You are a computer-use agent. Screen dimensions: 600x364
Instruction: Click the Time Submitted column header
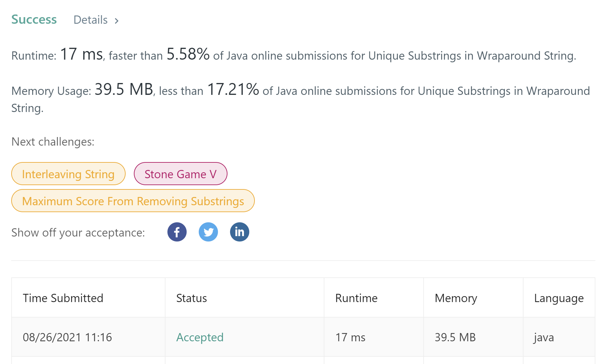(x=63, y=298)
